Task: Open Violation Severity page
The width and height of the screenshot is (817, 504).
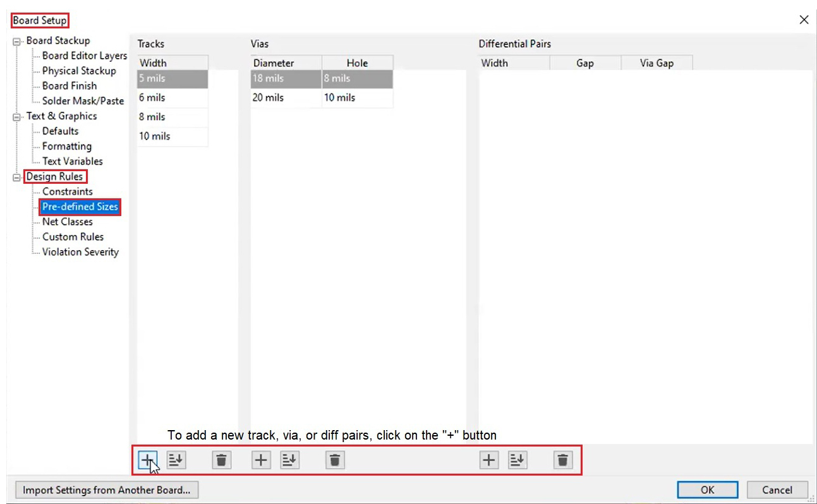Action: 80,252
